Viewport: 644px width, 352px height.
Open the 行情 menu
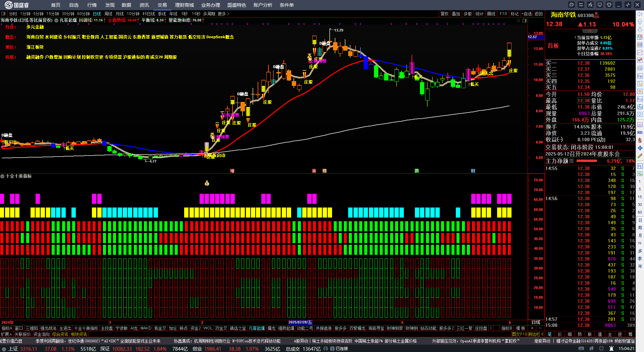(x=92, y=5)
